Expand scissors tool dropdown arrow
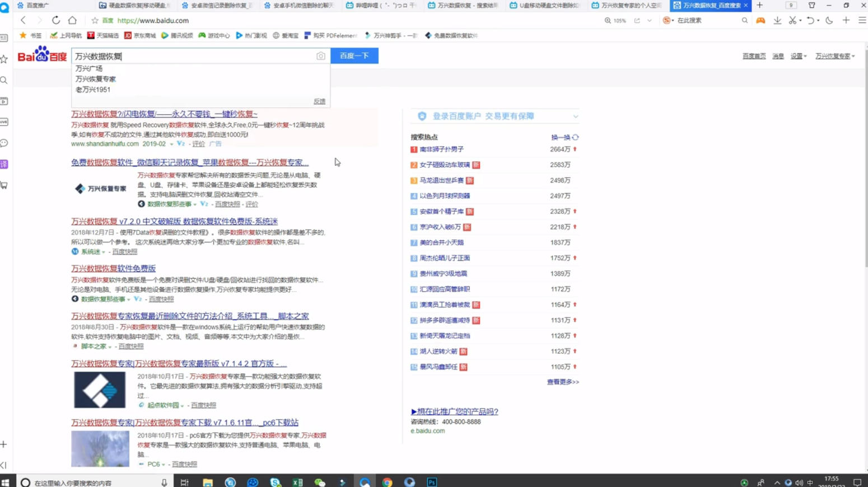 800,21
